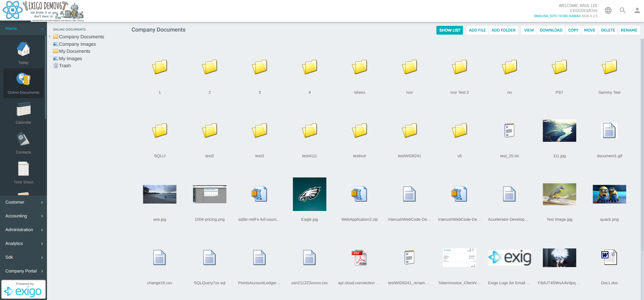Click the View button

click(x=529, y=30)
